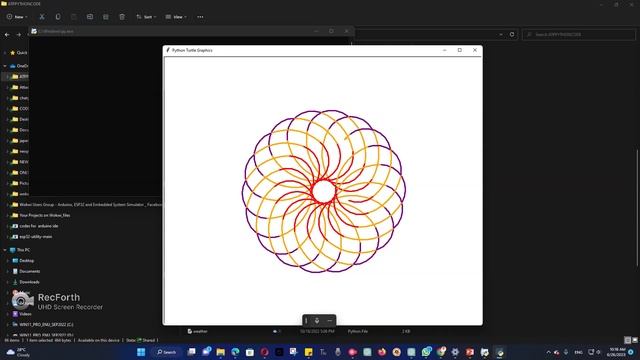The width and height of the screenshot is (640, 360).
Task: Open Settings gear icon in taskbar
Action: pyautogui.click(x=455, y=352)
